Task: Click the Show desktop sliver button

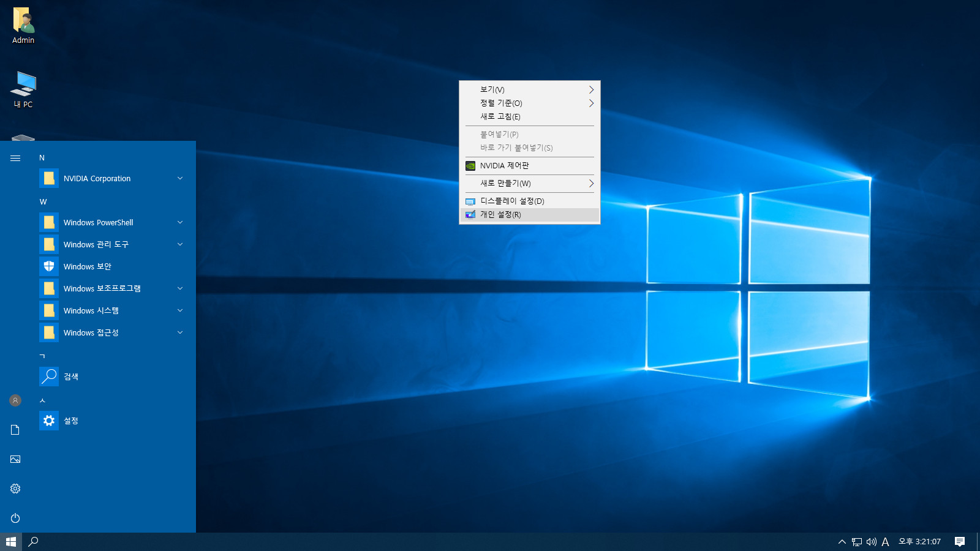Action: tap(978, 542)
